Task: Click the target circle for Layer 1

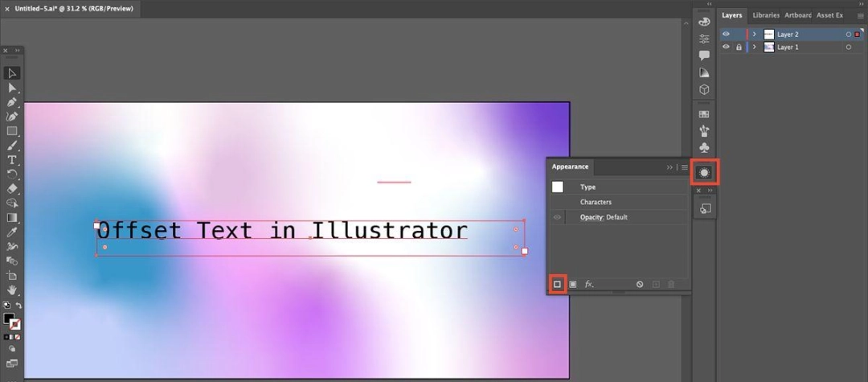Action: click(x=849, y=47)
